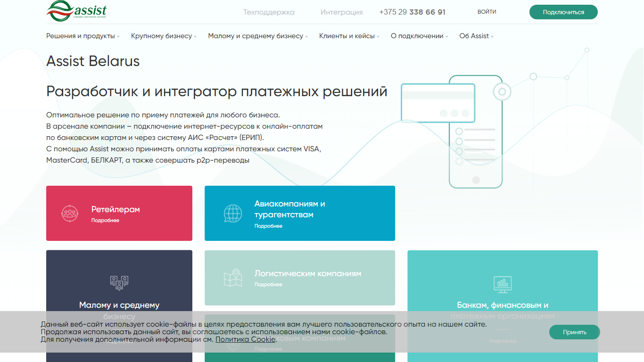Open Малому и среднему бизнесу menu item
Screen dimensions: 644x362
(x=256, y=36)
